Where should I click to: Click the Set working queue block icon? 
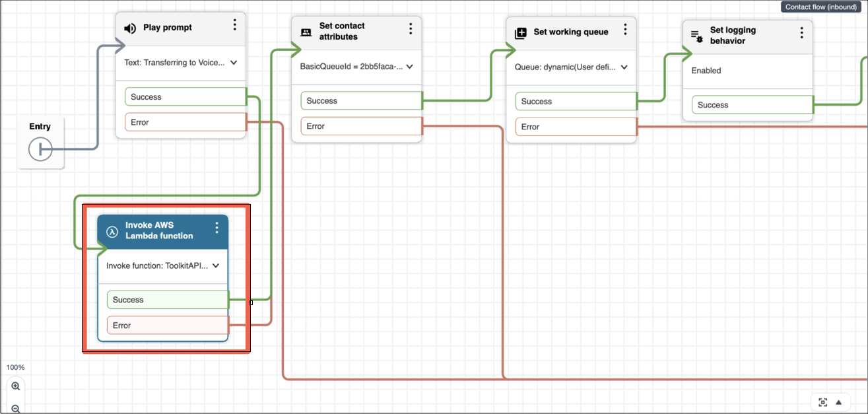click(x=520, y=33)
